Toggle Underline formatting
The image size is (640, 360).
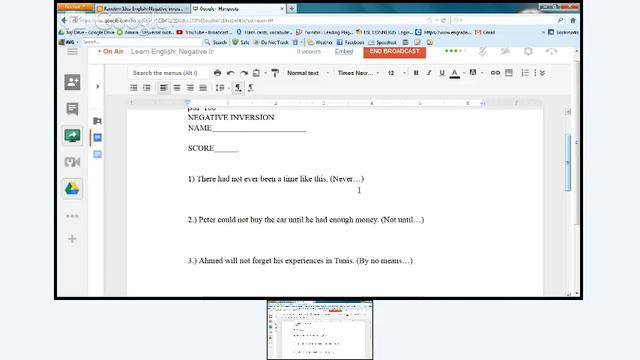tap(442, 73)
